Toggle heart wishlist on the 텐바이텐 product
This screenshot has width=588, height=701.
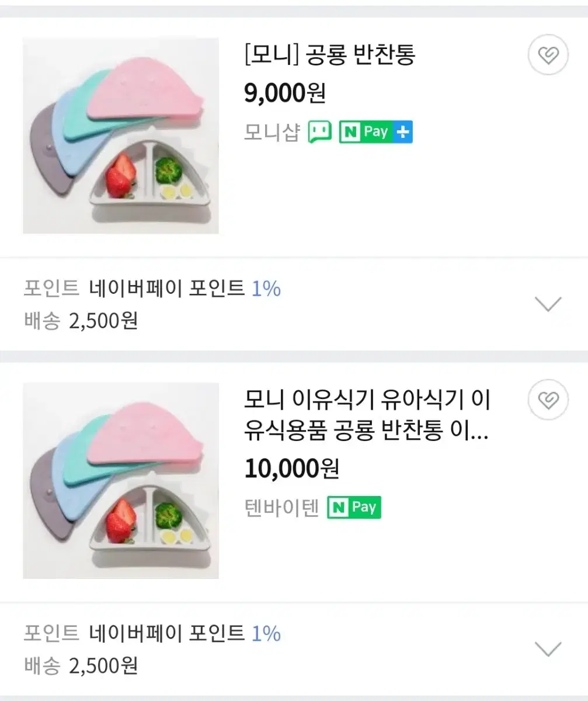[x=548, y=400]
